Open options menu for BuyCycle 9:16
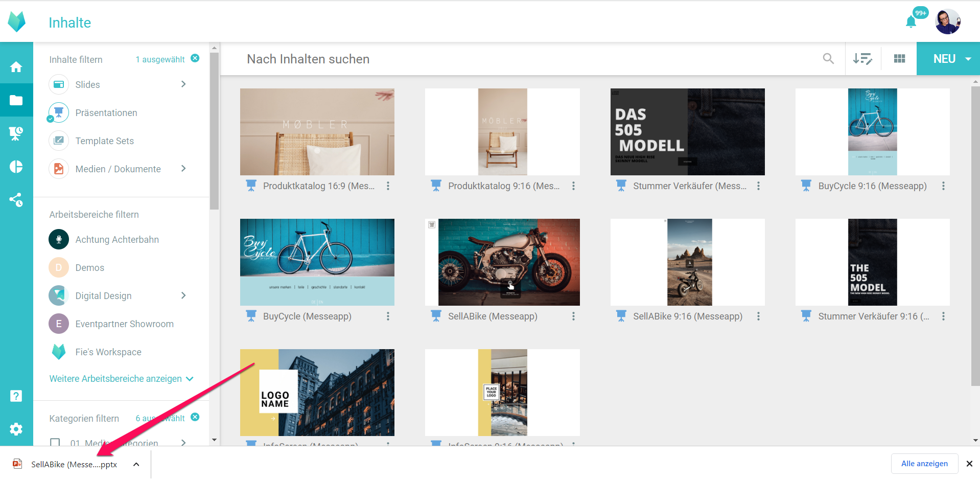Viewport: 980px width, 480px height. [943, 186]
